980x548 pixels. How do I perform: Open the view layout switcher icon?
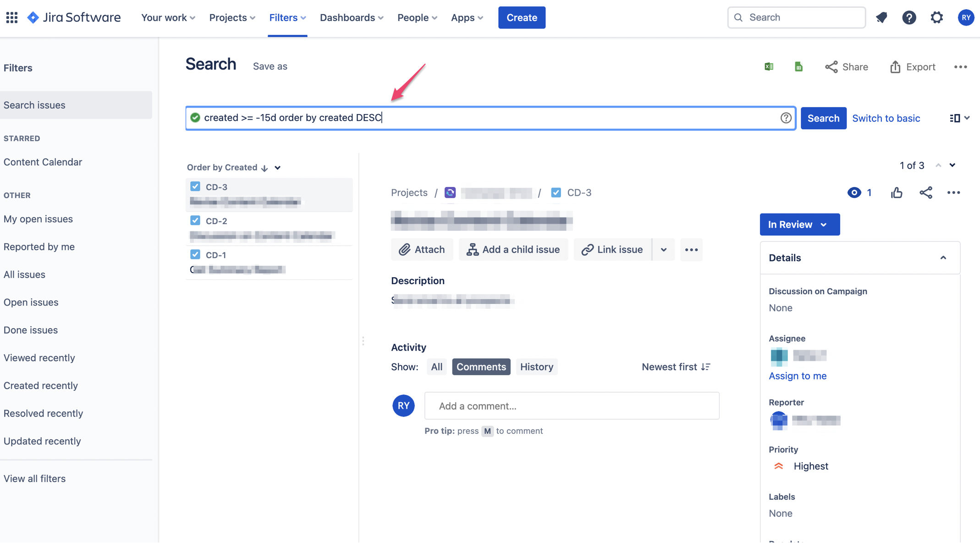click(959, 118)
